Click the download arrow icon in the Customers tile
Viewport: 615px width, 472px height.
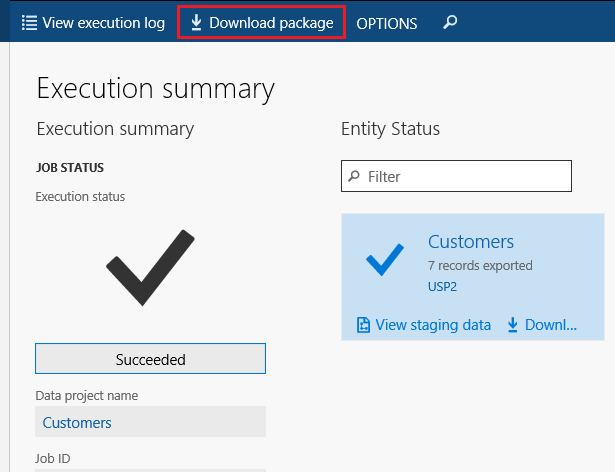513,324
